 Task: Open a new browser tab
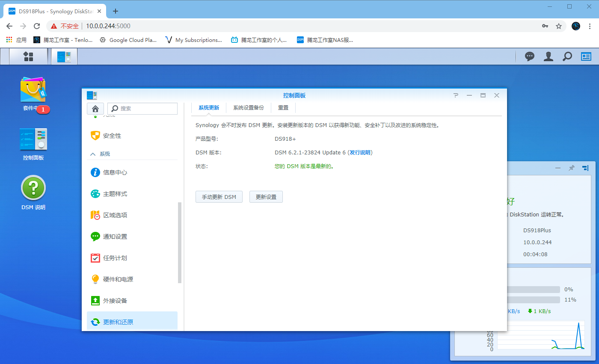[x=115, y=11]
